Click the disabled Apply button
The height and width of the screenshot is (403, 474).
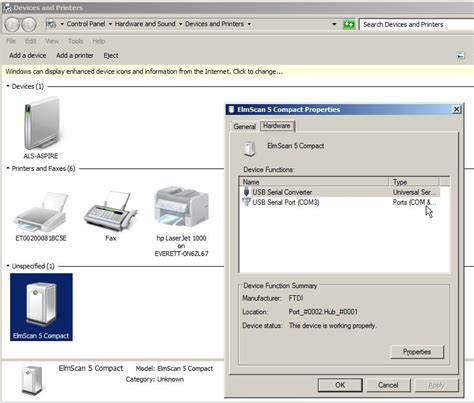point(436,385)
